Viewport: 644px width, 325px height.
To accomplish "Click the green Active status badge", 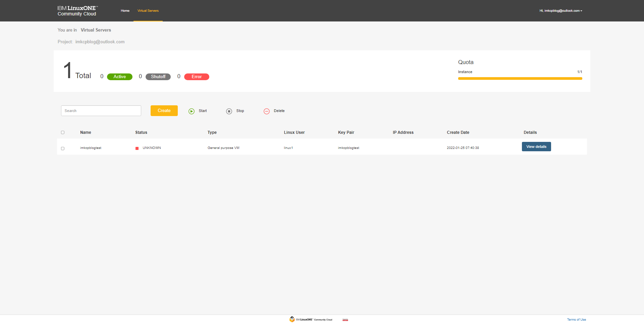I will click(x=119, y=77).
